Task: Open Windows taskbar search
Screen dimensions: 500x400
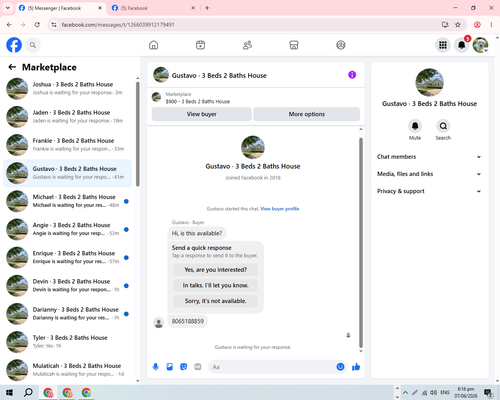Action: pos(28,392)
